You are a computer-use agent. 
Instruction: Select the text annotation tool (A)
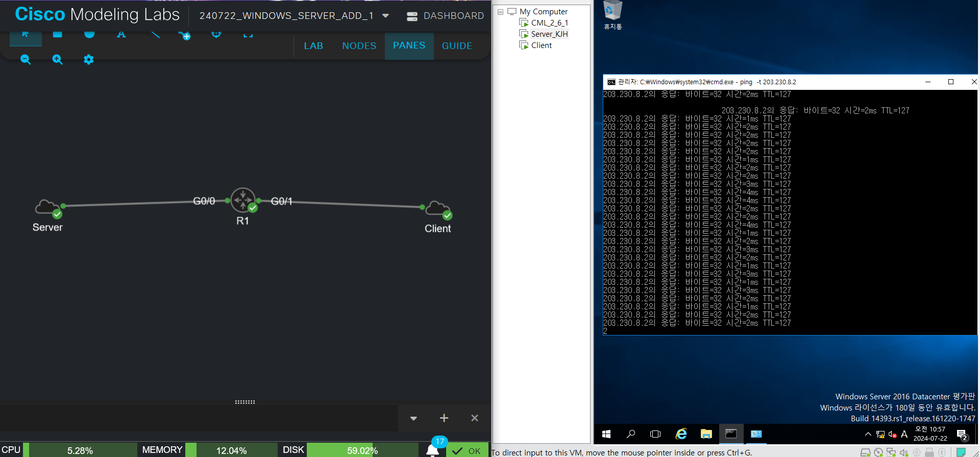121,35
